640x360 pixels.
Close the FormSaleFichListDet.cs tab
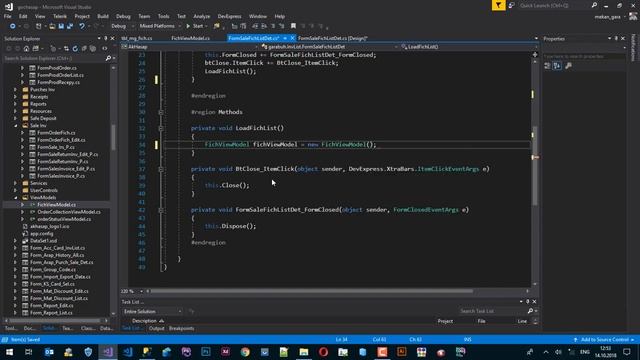click(x=292, y=38)
